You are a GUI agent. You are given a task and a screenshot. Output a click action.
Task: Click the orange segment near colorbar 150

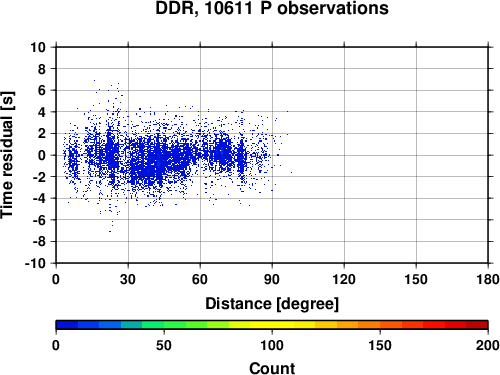380,325
